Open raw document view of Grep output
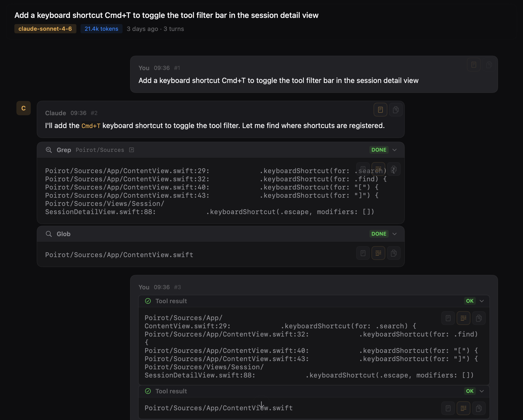The height and width of the screenshot is (420, 523). coord(363,169)
